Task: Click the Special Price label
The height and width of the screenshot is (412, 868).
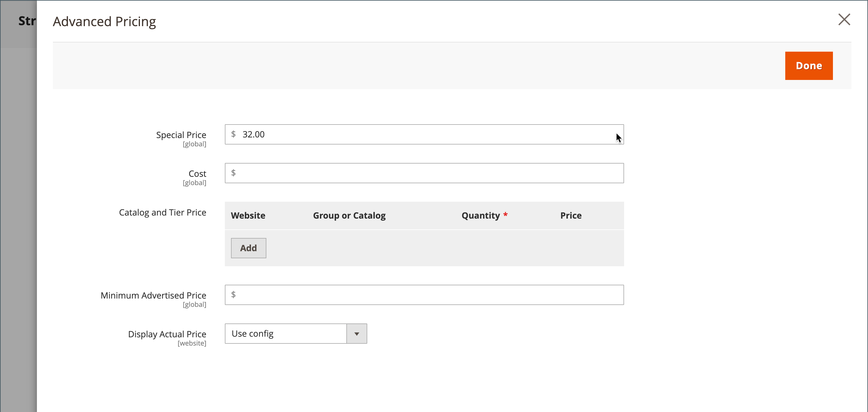Action: [x=181, y=135]
